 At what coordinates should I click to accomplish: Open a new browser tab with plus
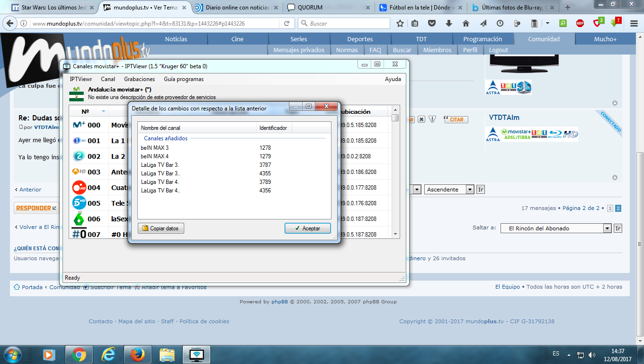tap(567, 7)
